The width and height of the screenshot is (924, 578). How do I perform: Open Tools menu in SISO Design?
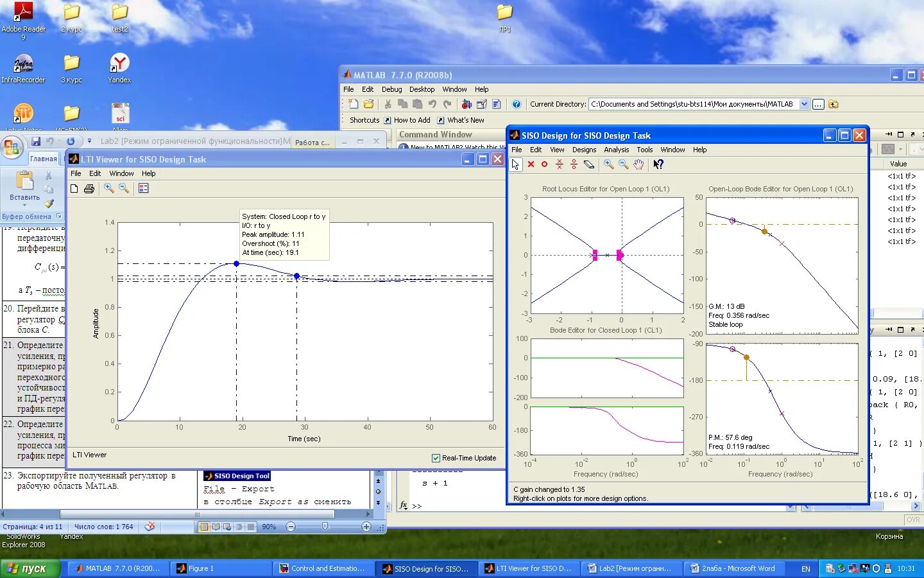(x=644, y=150)
